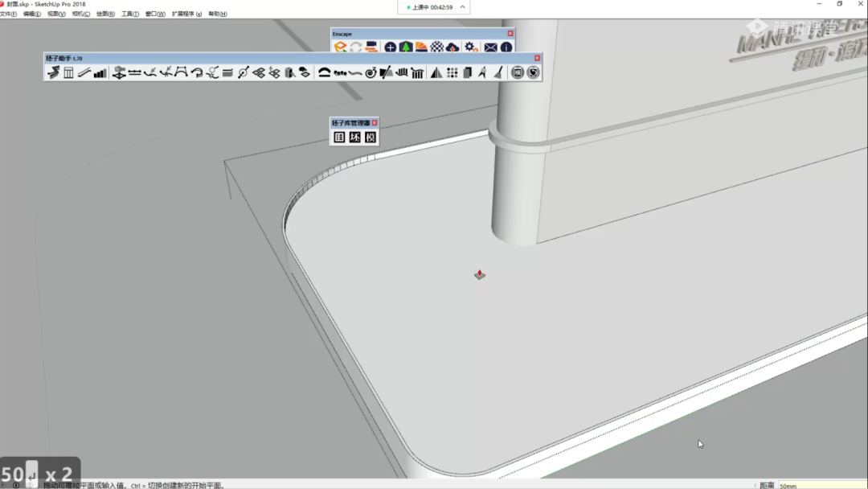Viewport: 868px width, 489px height.
Task: Start Enscape rendering with the orange logo icon
Action: (340, 47)
